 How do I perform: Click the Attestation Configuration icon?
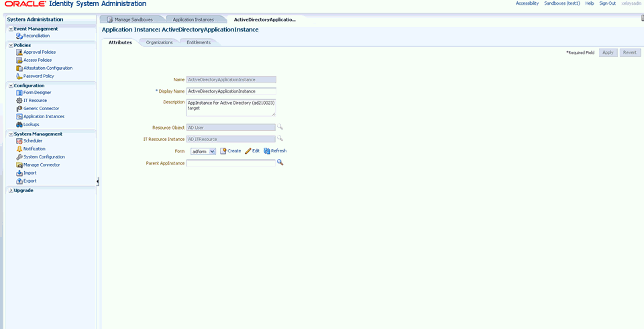(x=19, y=68)
